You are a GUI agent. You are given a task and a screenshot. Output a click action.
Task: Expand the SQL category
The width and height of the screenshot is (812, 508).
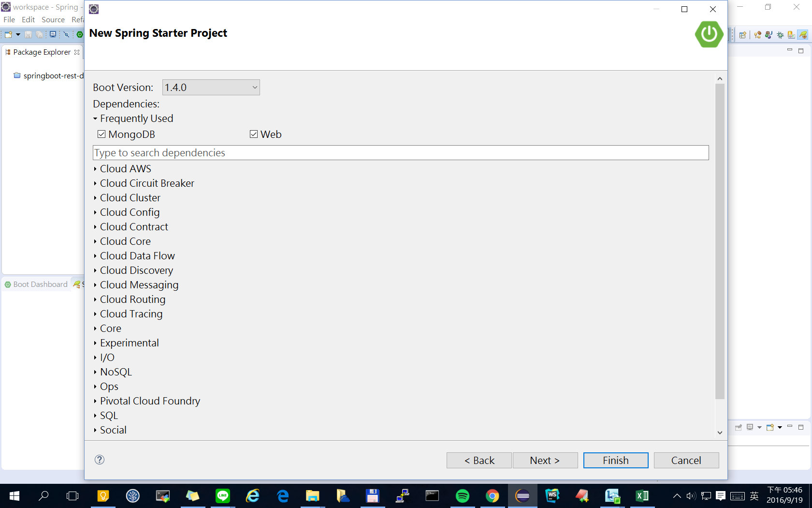(95, 416)
